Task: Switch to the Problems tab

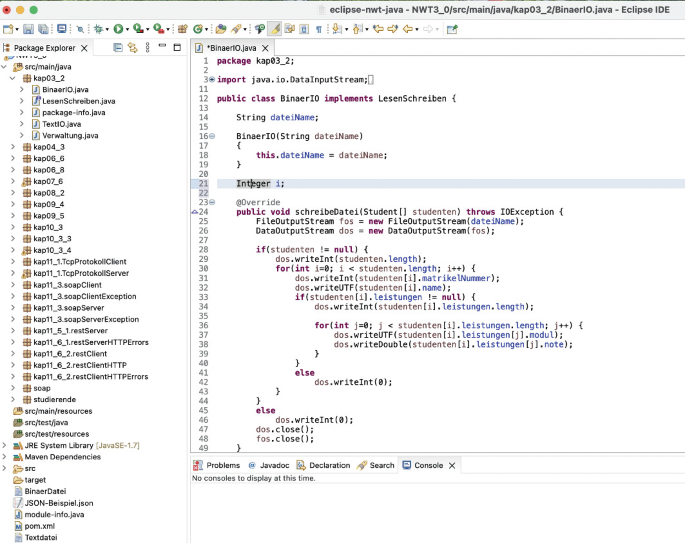Action: click(222, 465)
